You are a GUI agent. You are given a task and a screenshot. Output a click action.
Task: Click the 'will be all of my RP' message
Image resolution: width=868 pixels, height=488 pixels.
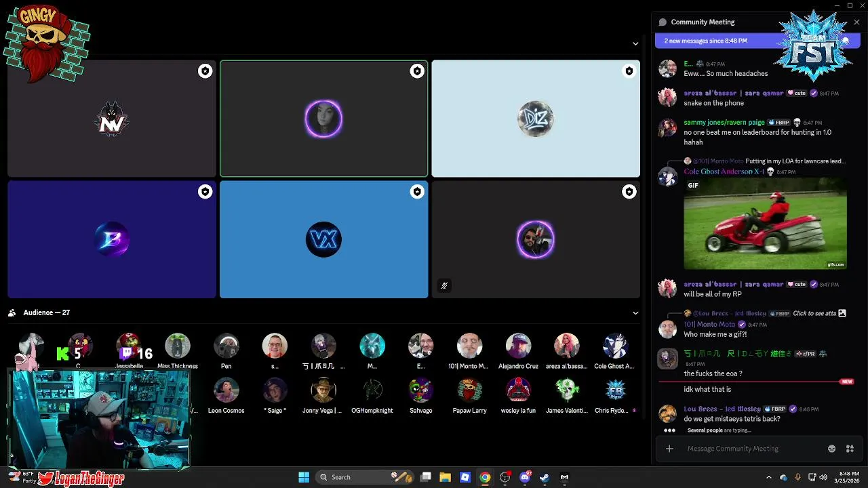[713, 294]
